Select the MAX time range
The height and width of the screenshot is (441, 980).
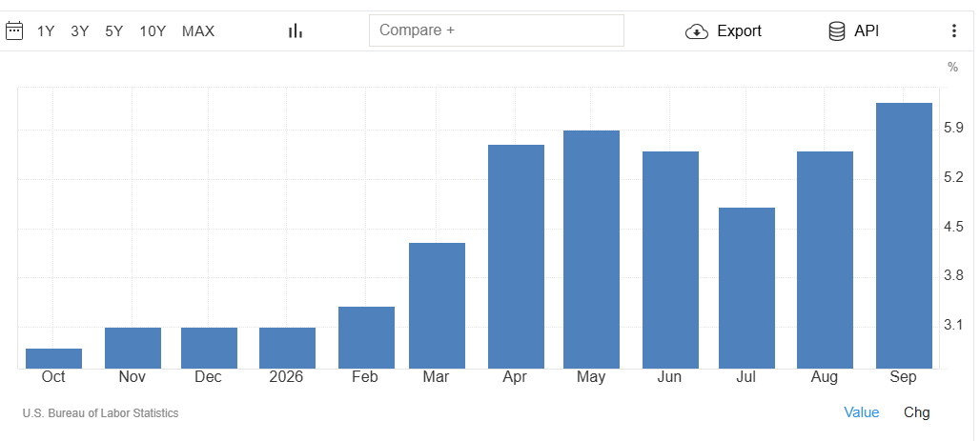(x=198, y=31)
